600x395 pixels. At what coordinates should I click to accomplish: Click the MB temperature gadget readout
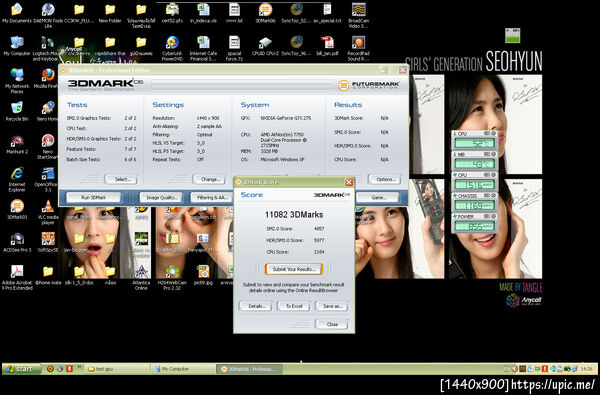tap(474, 164)
